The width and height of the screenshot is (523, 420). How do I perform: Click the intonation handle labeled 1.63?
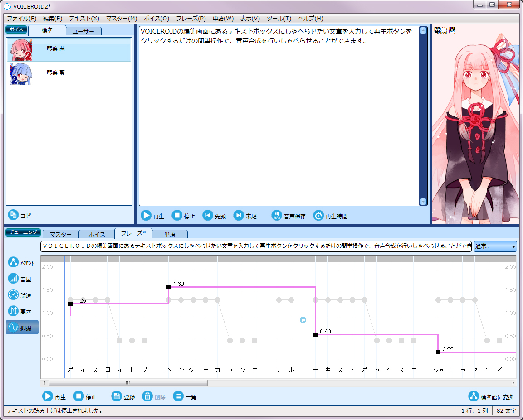pos(168,287)
